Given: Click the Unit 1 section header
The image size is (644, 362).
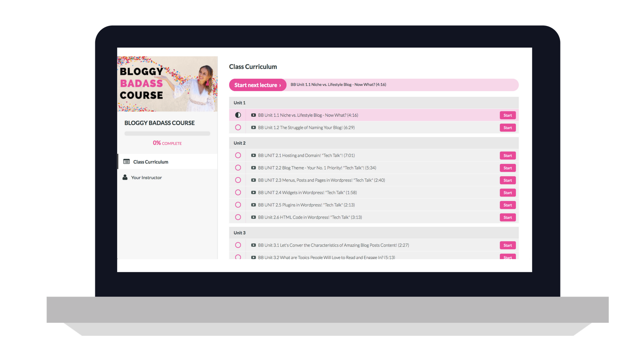Looking at the screenshot, I should click(x=374, y=103).
